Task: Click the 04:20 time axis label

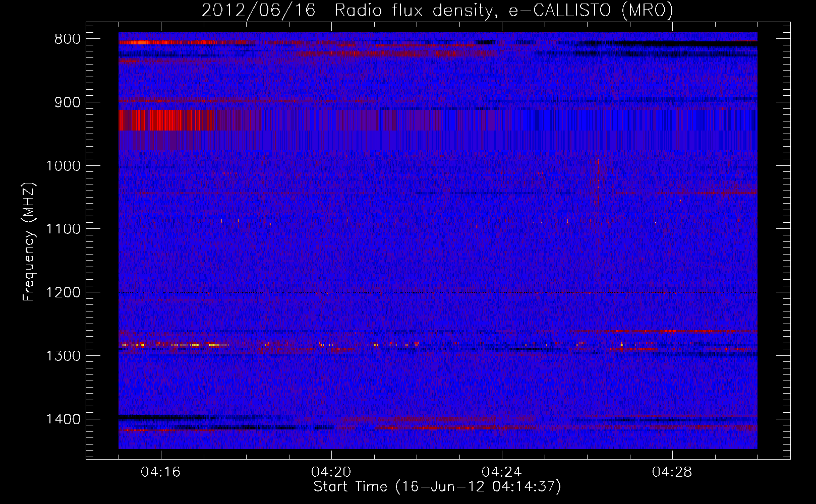Action: click(x=331, y=472)
